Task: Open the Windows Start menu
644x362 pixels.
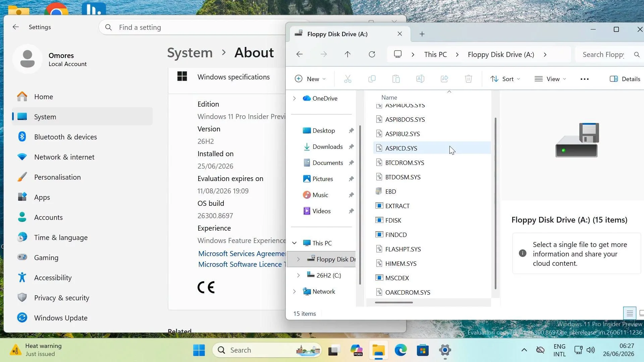Action: pyautogui.click(x=199, y=350)
